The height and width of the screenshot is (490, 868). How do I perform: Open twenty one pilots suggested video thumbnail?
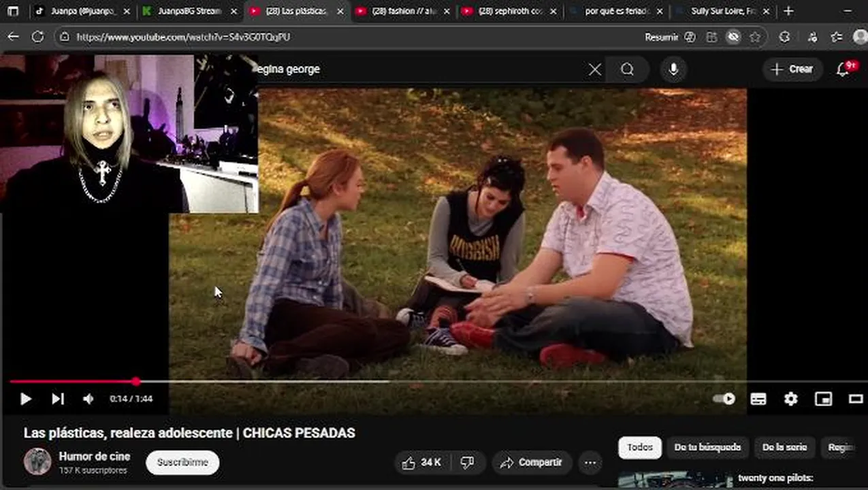point(676,480)
